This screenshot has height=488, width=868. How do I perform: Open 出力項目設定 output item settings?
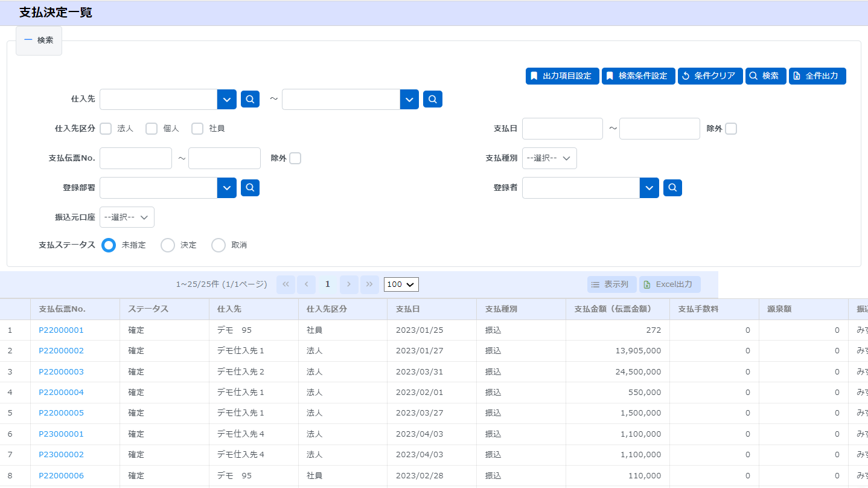(563, 76)
